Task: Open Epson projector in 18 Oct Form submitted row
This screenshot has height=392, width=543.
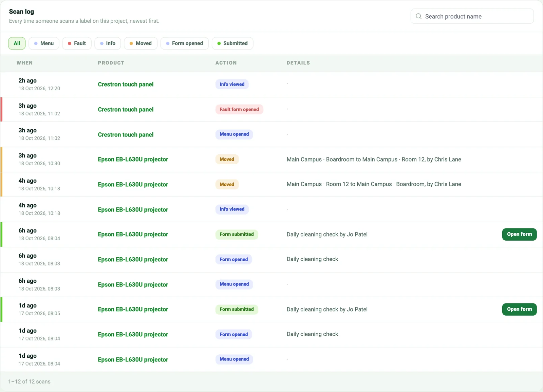Action: (x=133, y=235)
